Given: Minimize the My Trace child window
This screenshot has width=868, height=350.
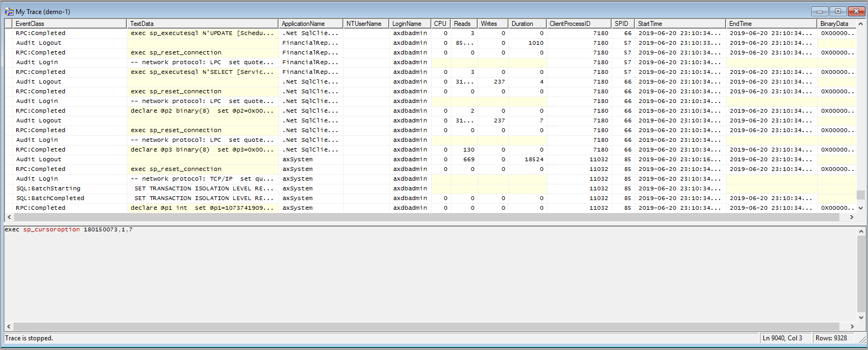Looking at the screenshot, I should (819, 11).
